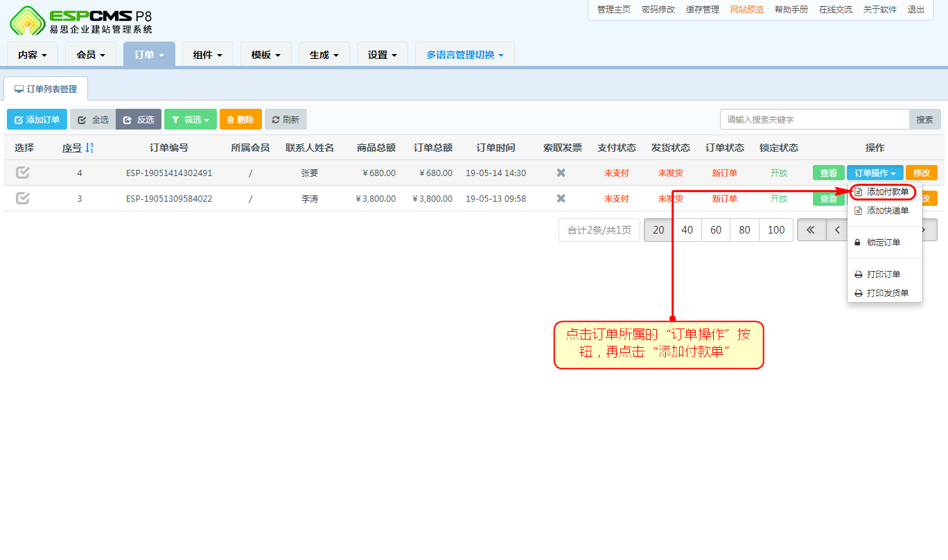View order ESP-19051414302491 with 查看
948x560 pixels.
point(829,173)
